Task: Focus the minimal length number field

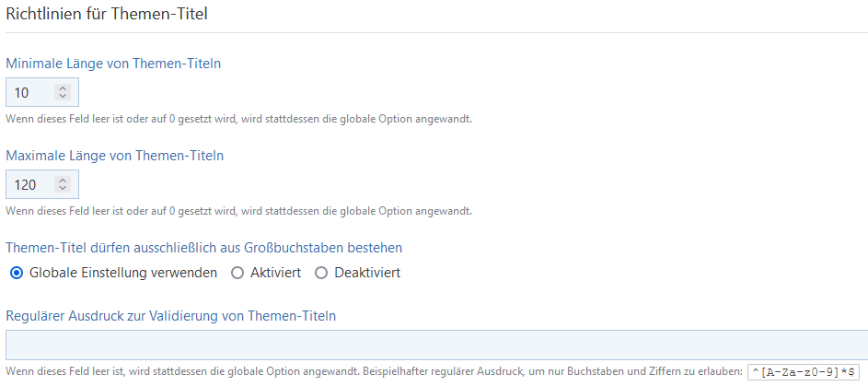Action: [x=29, y=92]
